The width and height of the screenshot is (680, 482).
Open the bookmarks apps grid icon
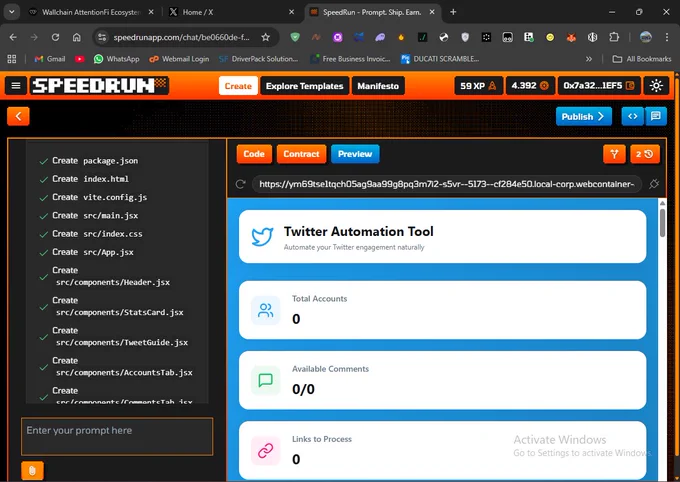tap(12, 59)
